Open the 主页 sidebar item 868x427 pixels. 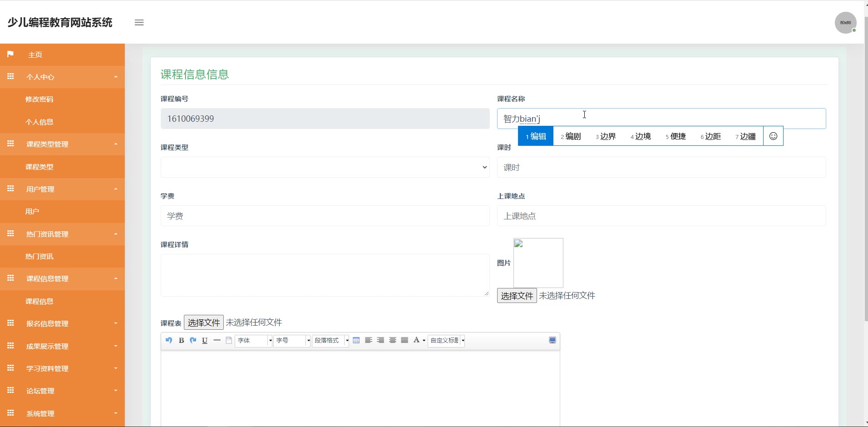(x=62, y=55)
